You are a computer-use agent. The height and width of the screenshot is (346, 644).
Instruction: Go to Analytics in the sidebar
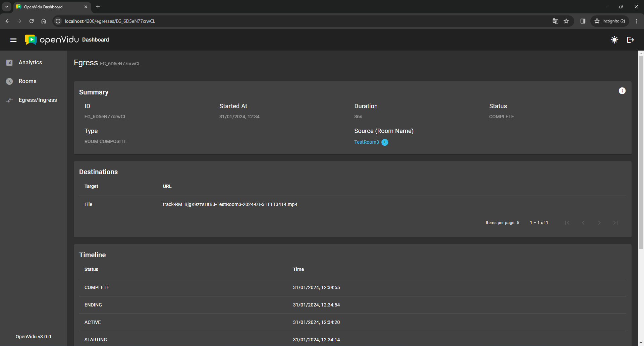pos(30,63)
